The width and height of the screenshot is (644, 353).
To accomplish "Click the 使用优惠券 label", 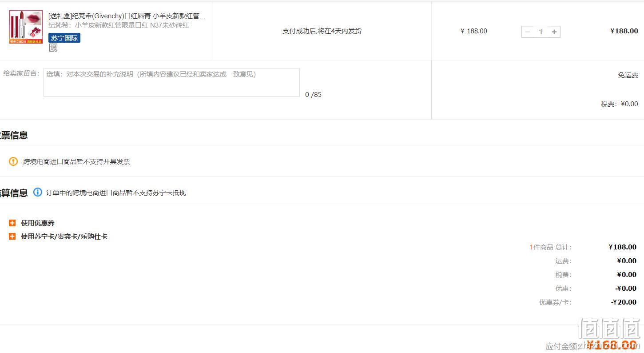I will coord(38,223).
